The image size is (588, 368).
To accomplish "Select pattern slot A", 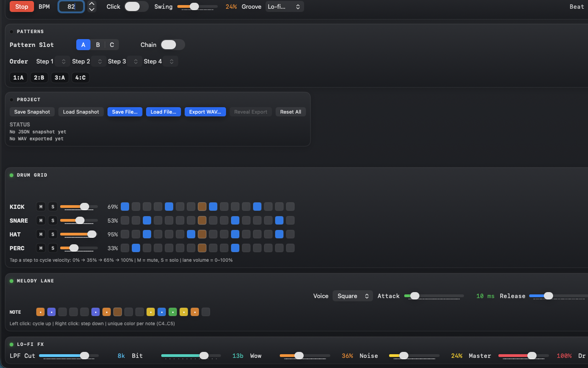I will pyautogui.click(x=83, y=45).
